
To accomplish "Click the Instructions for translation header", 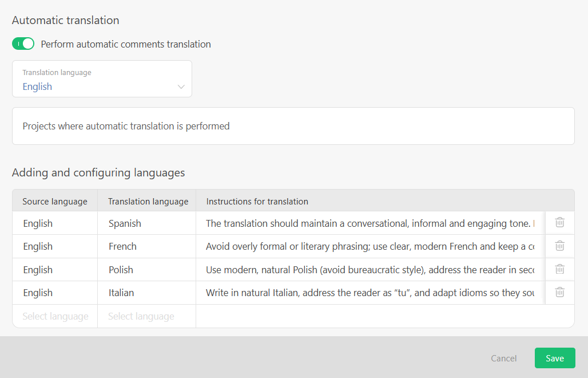I will pyautogui.click(x=257, y=201).
